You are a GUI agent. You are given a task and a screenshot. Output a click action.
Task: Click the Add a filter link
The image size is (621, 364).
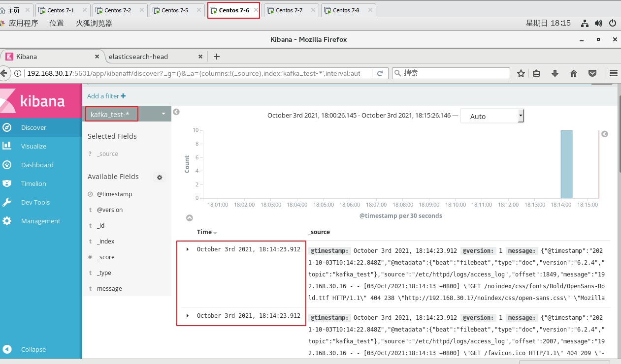[x=106, y=96]
